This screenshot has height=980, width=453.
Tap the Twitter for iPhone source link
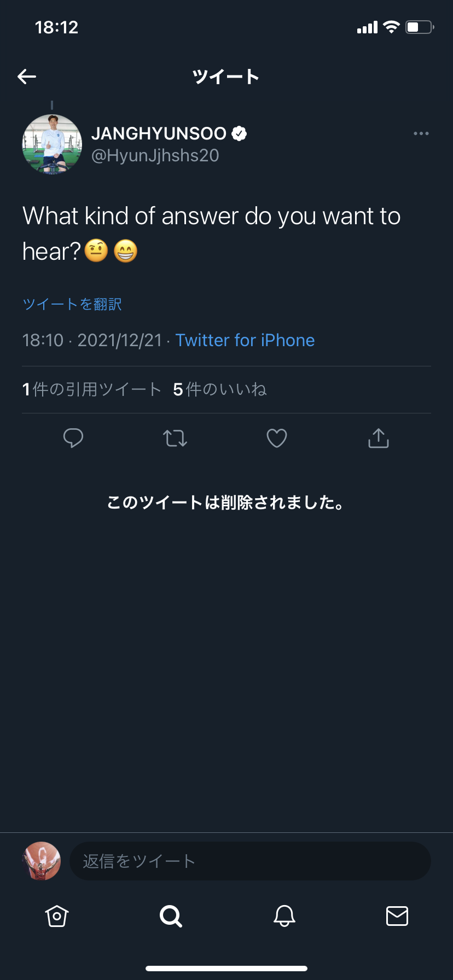click(x=245, y=340)
